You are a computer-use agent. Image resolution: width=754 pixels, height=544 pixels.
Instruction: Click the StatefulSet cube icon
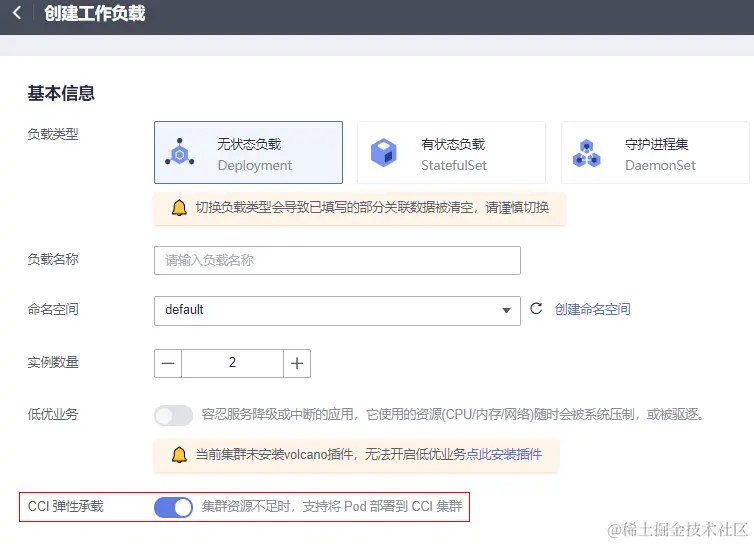tap(384, 153)
